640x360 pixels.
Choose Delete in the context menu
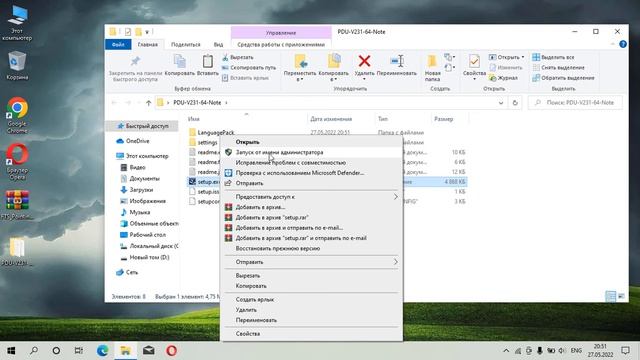tap(311, 310)
